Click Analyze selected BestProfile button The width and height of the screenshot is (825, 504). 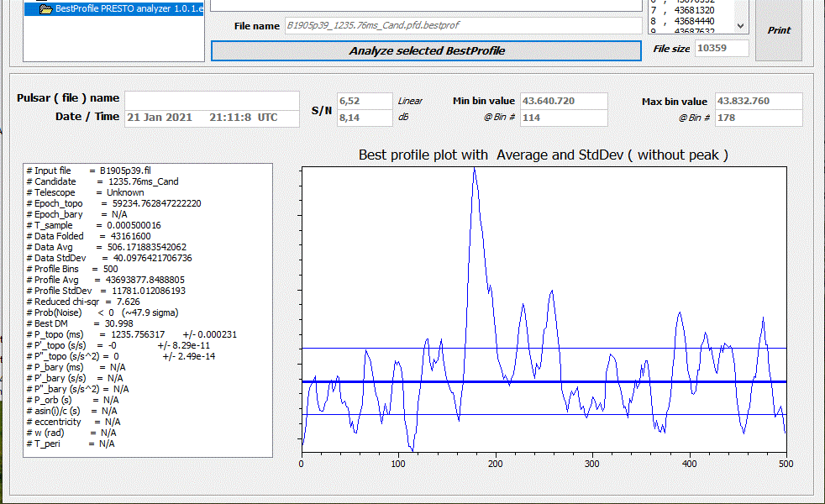pyautogui.click(x=426, y=51)
